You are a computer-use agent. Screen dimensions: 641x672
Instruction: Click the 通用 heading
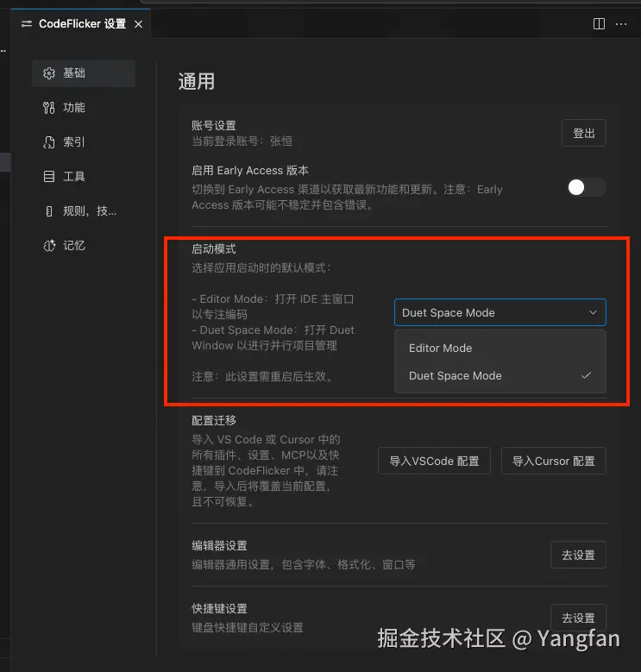tap(196, 81)
